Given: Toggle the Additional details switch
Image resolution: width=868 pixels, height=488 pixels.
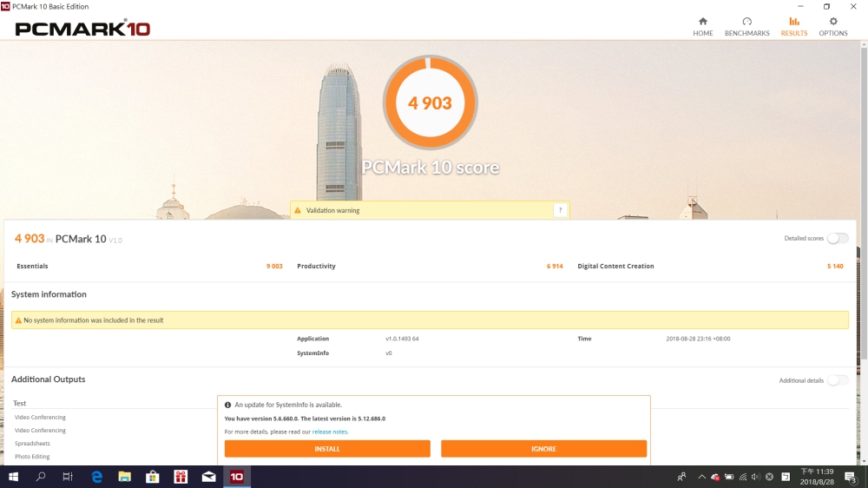Looking at the screenshot, I should click(x=838, y=380).
